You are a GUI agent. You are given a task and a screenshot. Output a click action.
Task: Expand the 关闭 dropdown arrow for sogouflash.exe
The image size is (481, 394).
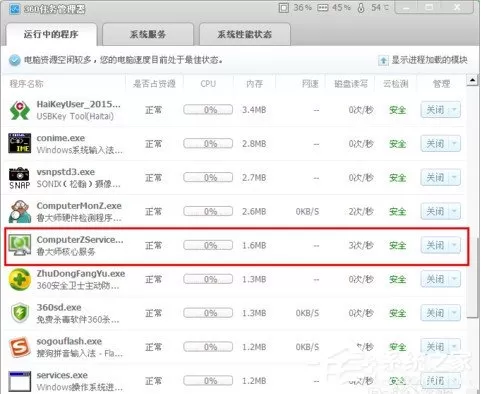455,347
